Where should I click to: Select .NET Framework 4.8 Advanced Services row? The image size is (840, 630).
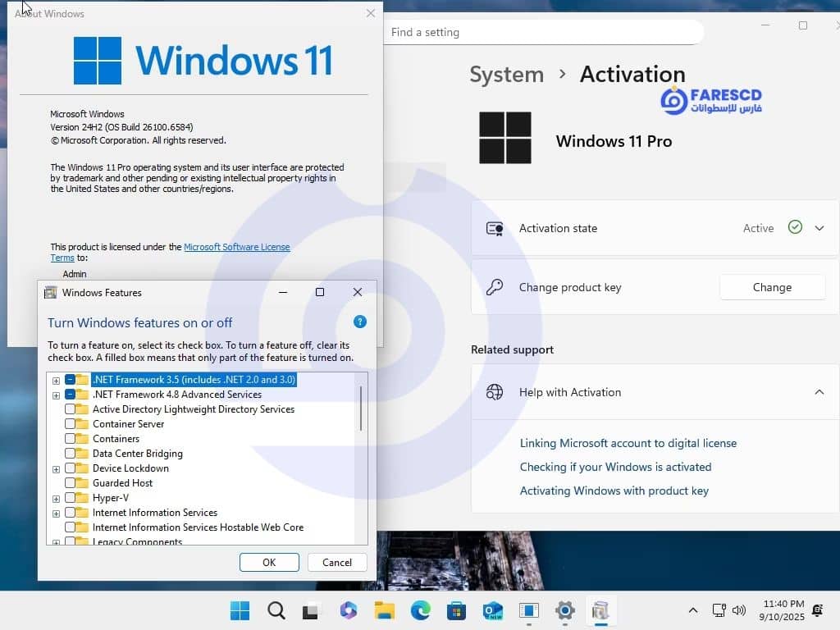click(x=177, y=395)
